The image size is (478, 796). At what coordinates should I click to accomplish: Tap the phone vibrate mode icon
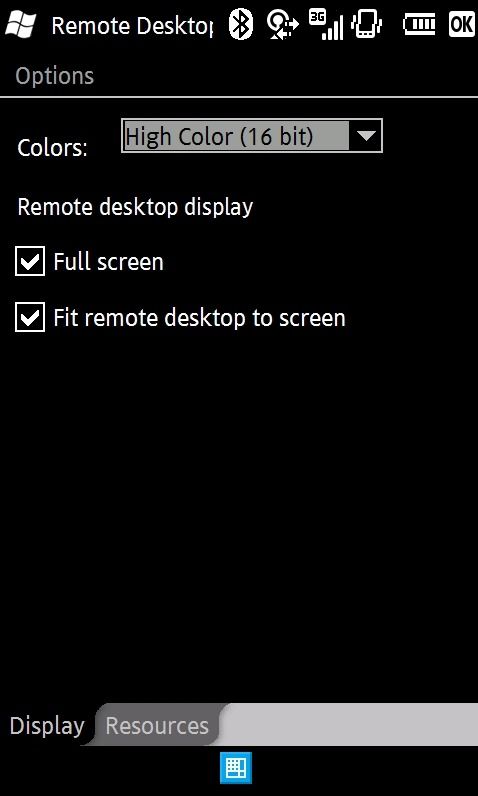pos(366,24)
